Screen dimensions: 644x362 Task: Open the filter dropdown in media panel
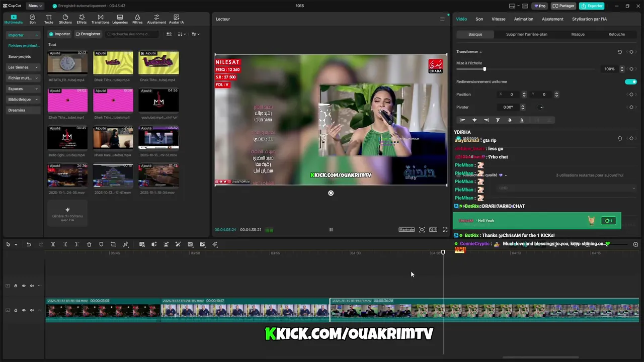(196, 34)
